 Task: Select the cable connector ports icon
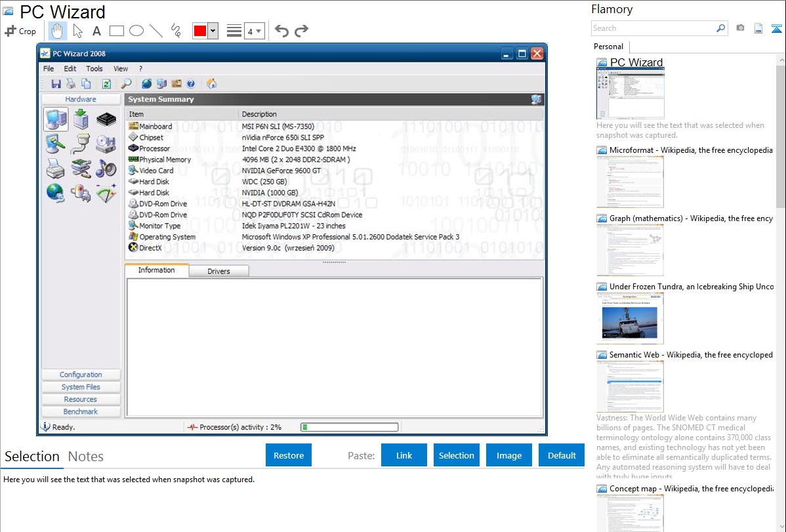click(x=81, y=144)
